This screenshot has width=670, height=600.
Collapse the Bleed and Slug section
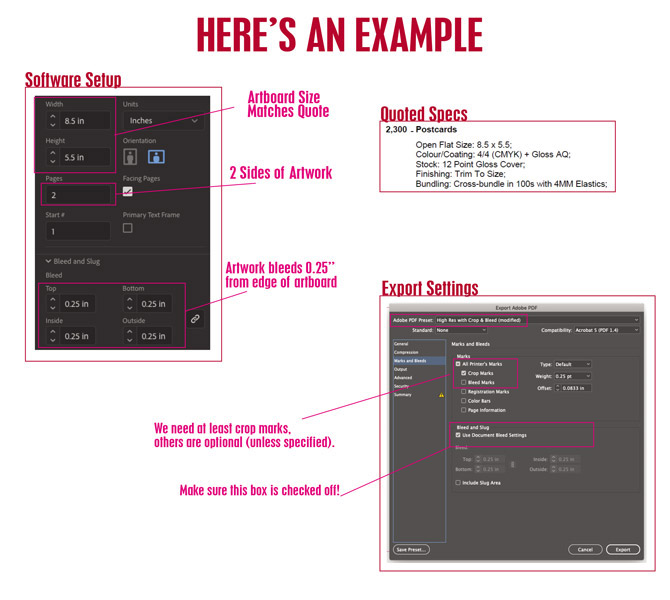(48, 261)
